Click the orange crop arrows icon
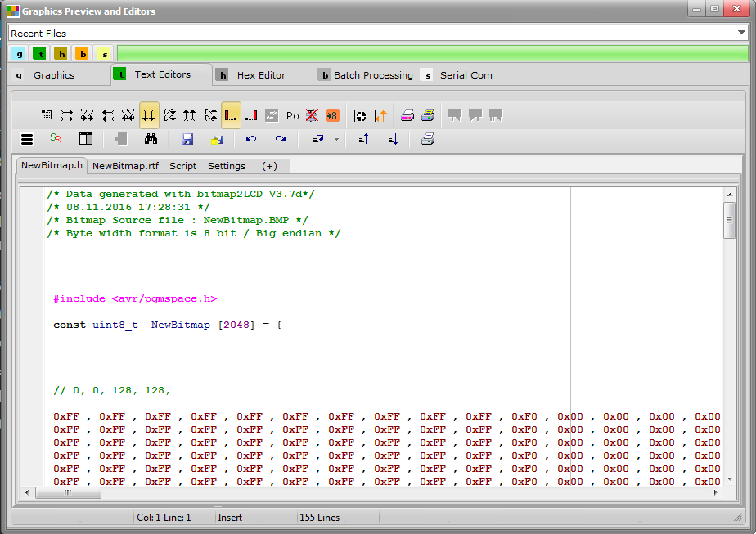 (x=381, y=115)
